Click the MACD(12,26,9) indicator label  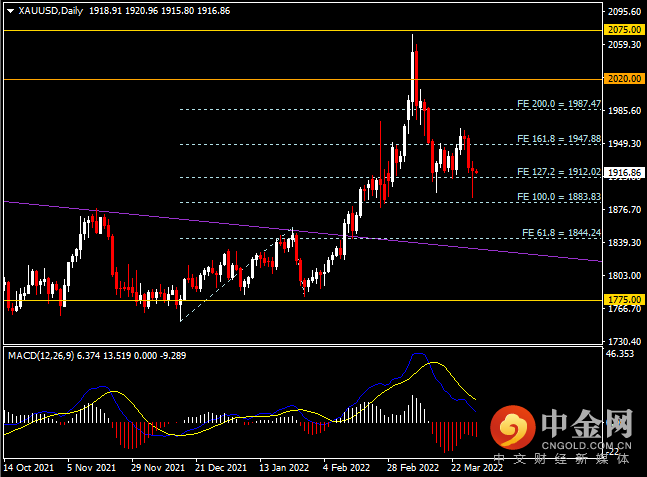[41, 356]
